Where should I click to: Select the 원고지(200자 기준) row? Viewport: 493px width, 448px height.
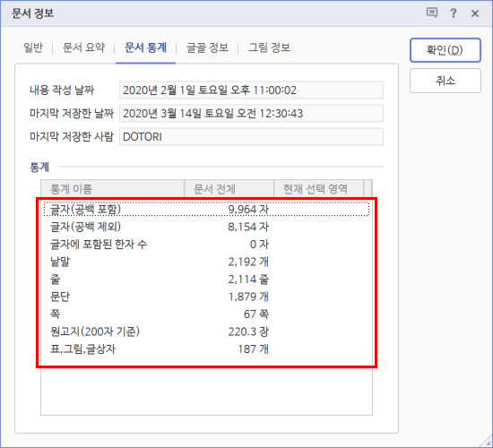tap(206, 332)
